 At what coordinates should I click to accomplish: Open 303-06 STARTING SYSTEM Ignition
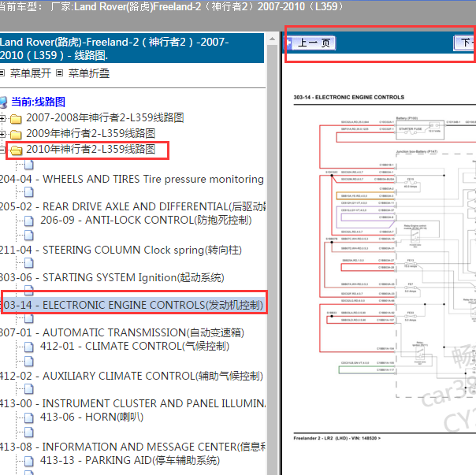(x=112, y=278)
